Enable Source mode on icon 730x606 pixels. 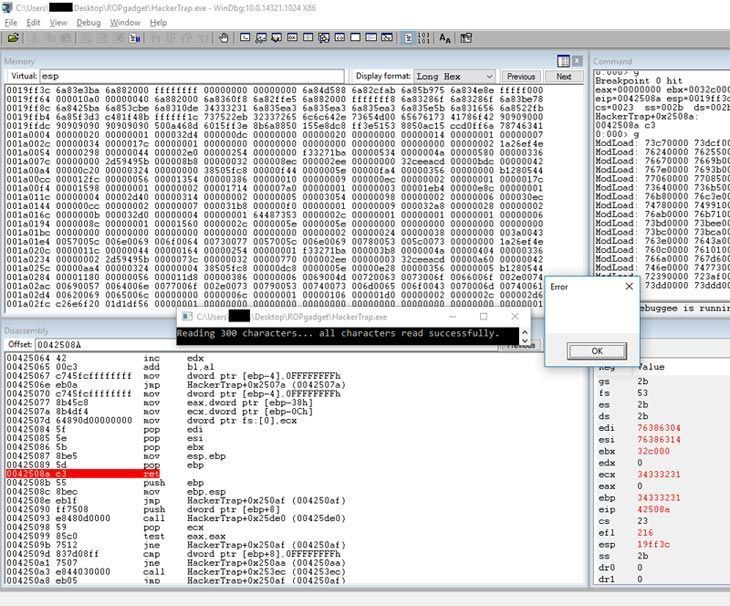click(x=408, y=38)
